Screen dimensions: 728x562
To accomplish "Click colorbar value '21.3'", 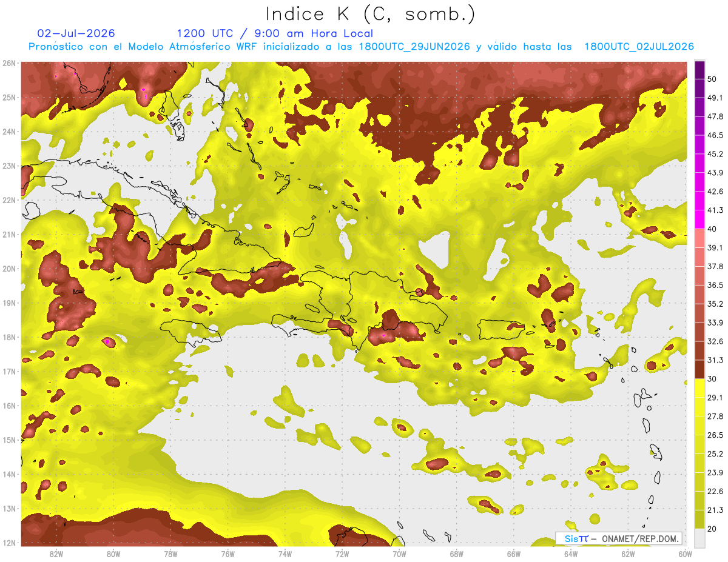I will [715, 510].
